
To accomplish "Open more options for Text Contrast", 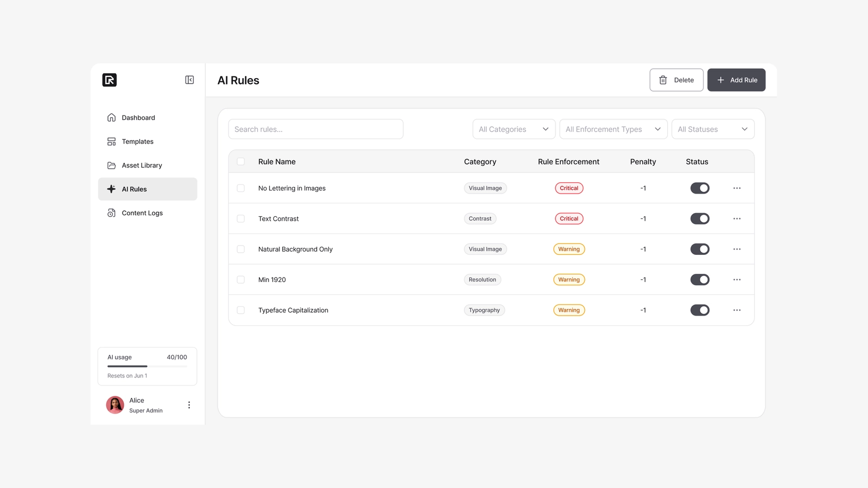I will (737, 219).
